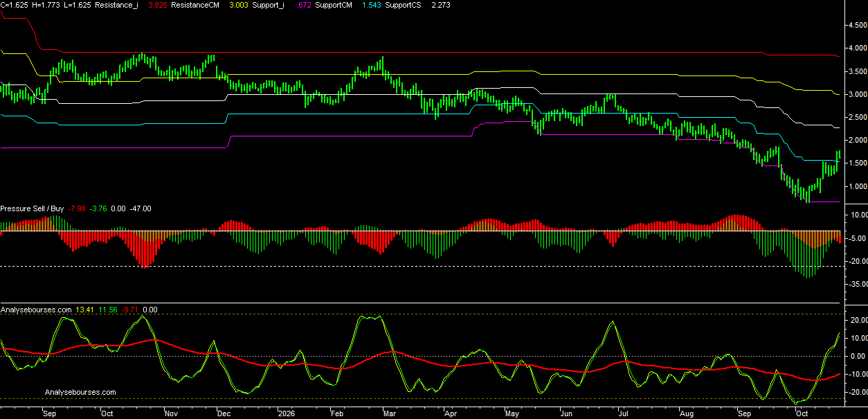Viewport: 868px width, 419px height.
Task: Click the 4.500 price axis label
Action: click(x=857, y=25)
